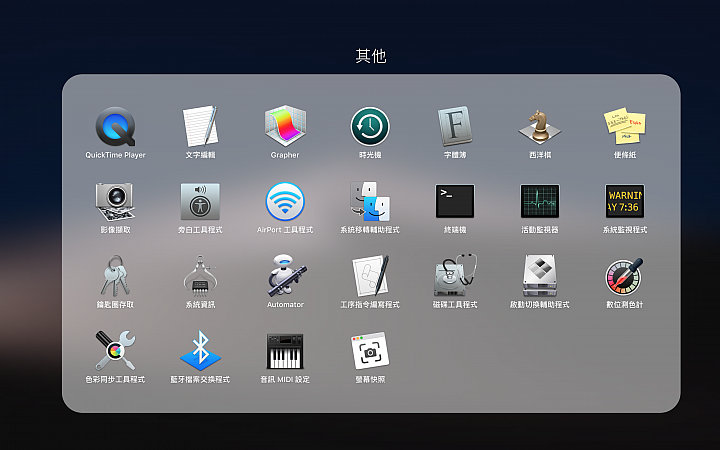
Task: Launch 文字編輯 (TextEdit) icon
Action: tap(200, 126)
